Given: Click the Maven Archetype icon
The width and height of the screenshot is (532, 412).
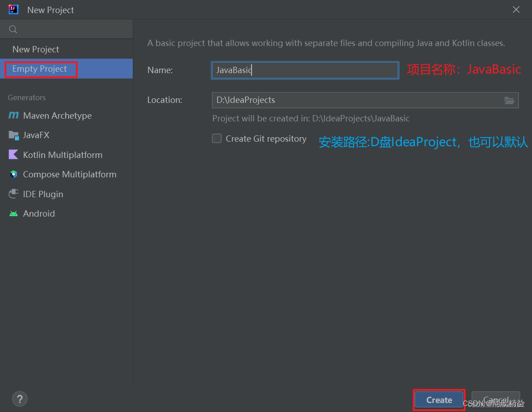Looking at the screenshot, I should [x=14, y=115].
